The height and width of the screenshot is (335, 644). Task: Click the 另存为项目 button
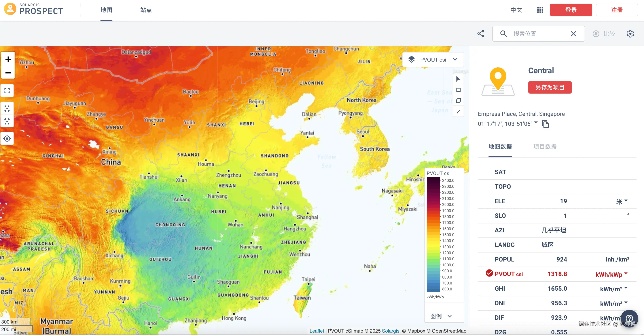click(x=550, y=87)
